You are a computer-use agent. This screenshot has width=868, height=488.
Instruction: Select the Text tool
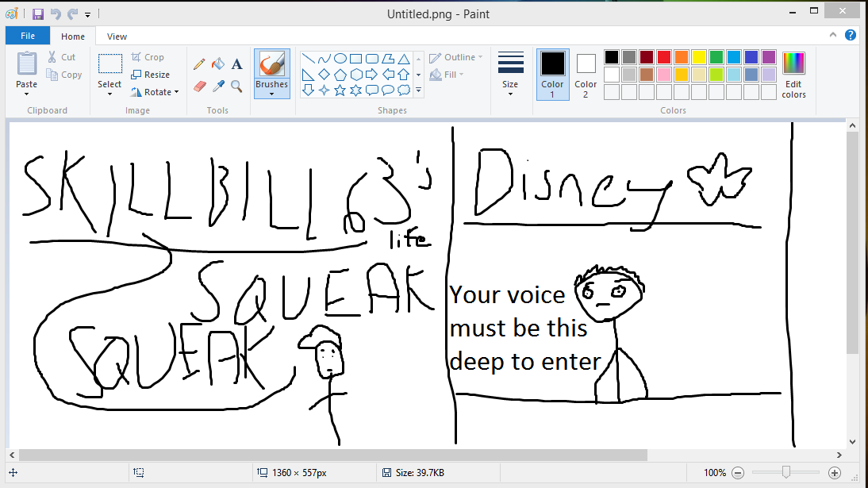click(x=237, y=64)
